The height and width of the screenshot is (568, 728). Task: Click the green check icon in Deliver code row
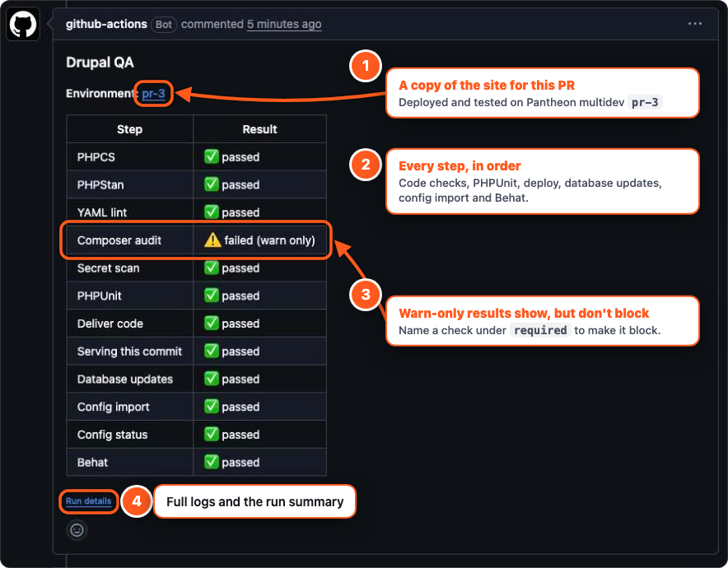212,324
